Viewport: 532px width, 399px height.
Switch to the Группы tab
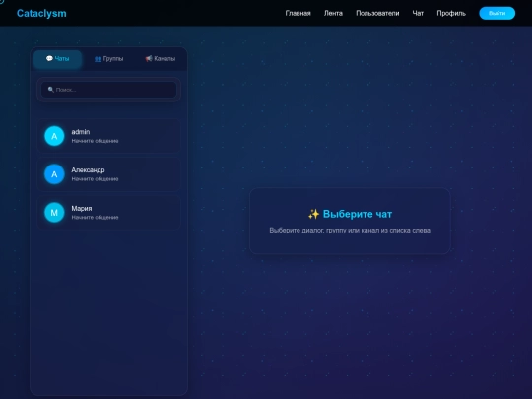click(108, 59)
